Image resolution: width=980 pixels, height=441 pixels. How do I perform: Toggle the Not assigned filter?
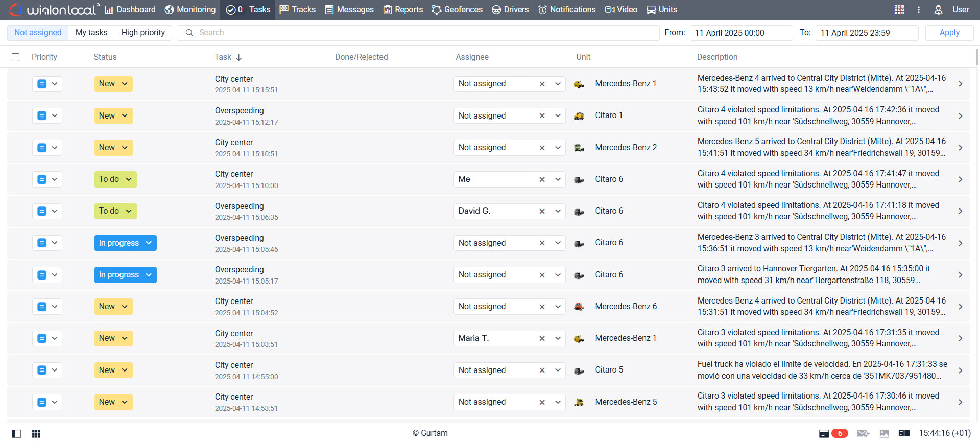pyautogui.click(x=38, y=33)
